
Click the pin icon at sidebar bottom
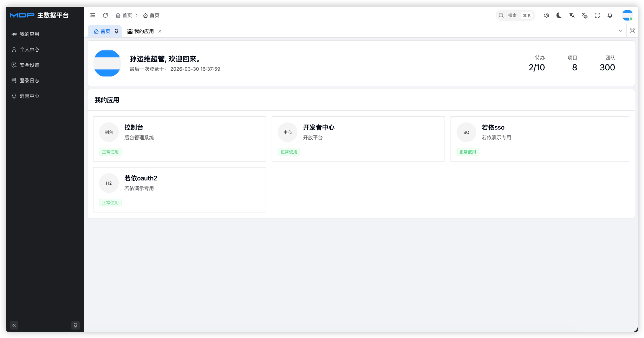click(76, 325)
